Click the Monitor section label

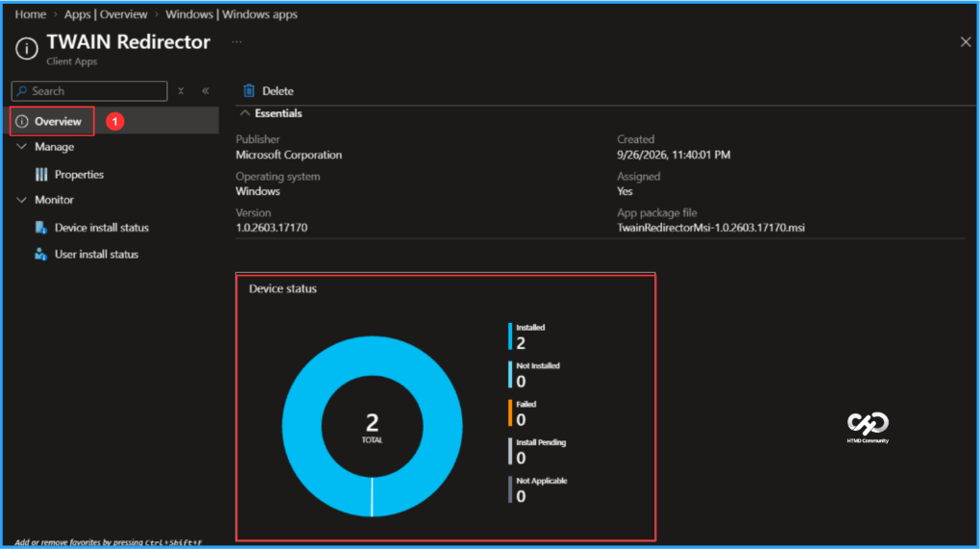(x=55, y=199)
